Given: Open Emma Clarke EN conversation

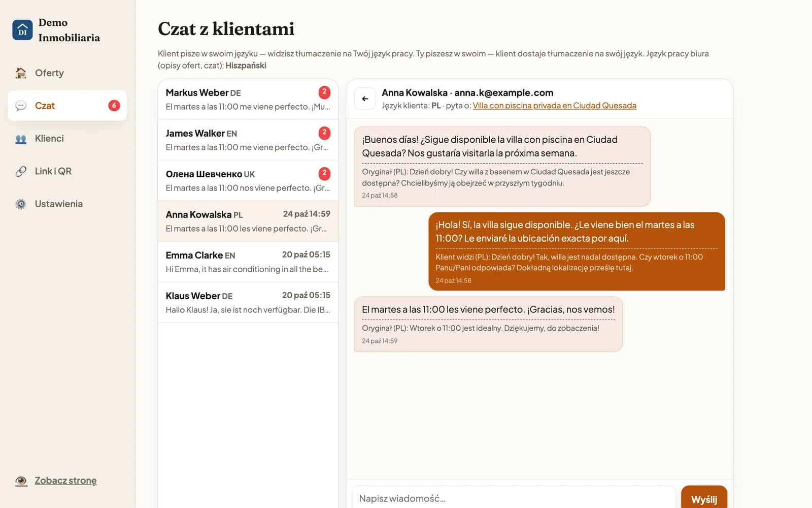Looking at the screenshot, I should (x=248, y=262).
